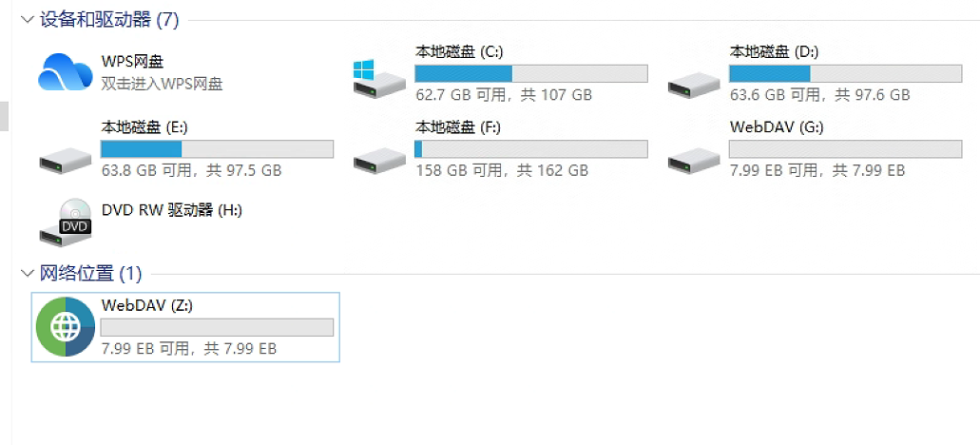The height and width of the screenshot is (445, 980).
Task: Click the DVD RW 驱动器 (H:) label
Action: (x=171, y=210)
